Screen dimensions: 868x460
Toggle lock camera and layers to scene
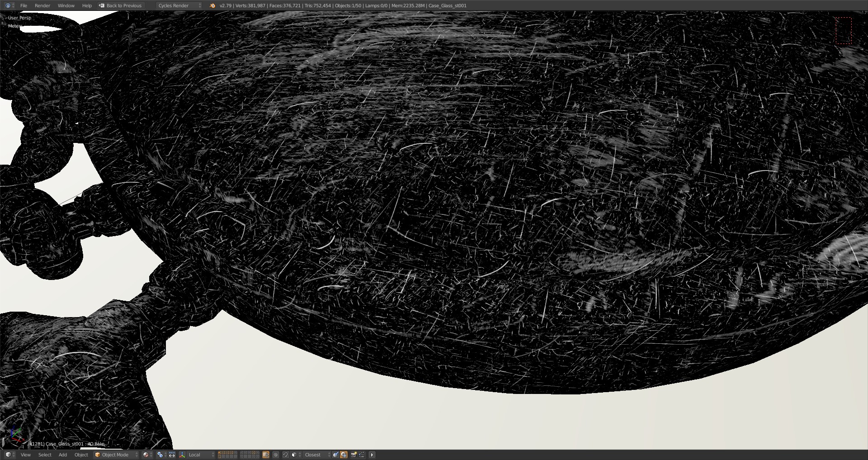[266, 455]
